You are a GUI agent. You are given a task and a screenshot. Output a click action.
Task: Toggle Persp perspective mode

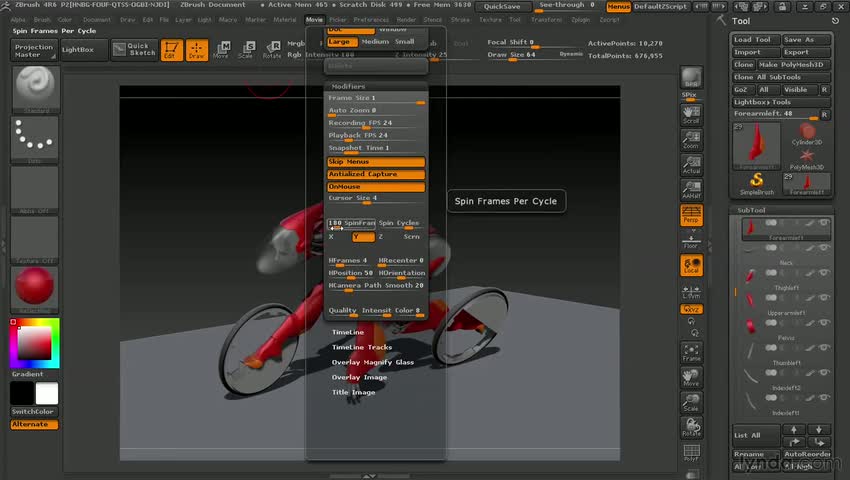[x=691, y=215]
